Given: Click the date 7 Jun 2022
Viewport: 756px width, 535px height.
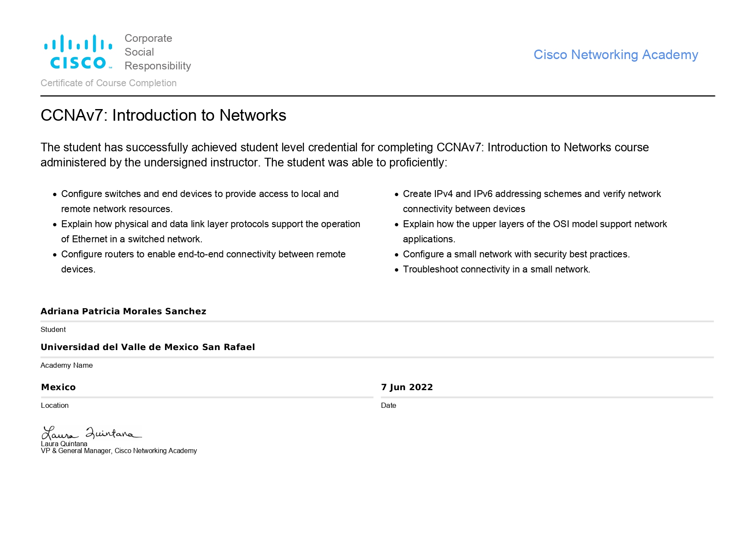Looking at the screenshot, I should point(407,387).
